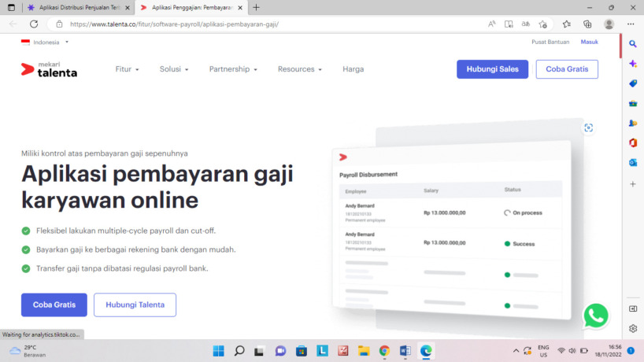Open a new browser tab
The width and height of the screenshot is (644, 362).
click(x=257, y=7)
